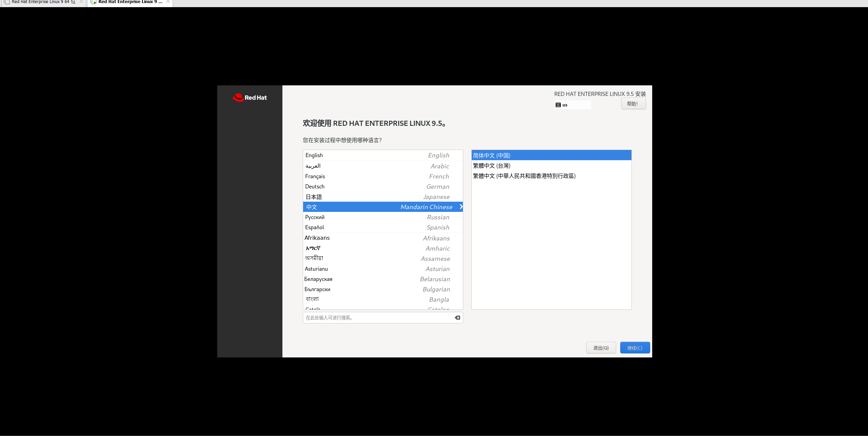Clear the search field with the backspace icon
Image resolution: width=868 pixels, height=436 pixels.
click(457, 318)
